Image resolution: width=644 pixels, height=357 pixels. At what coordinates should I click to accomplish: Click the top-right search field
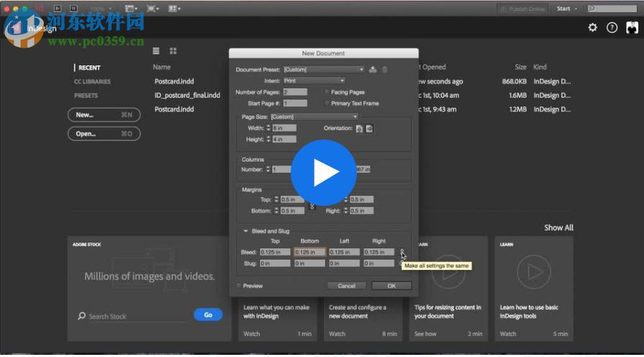[x=612, y=8]
